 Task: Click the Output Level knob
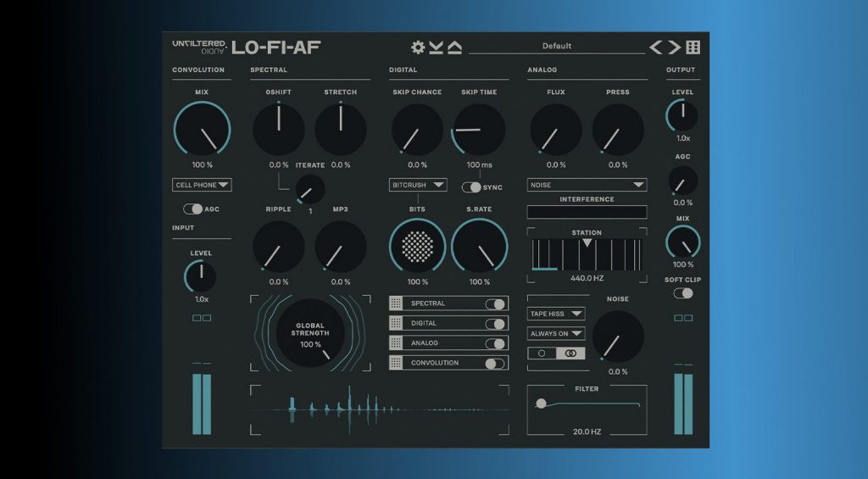point(682,115)
